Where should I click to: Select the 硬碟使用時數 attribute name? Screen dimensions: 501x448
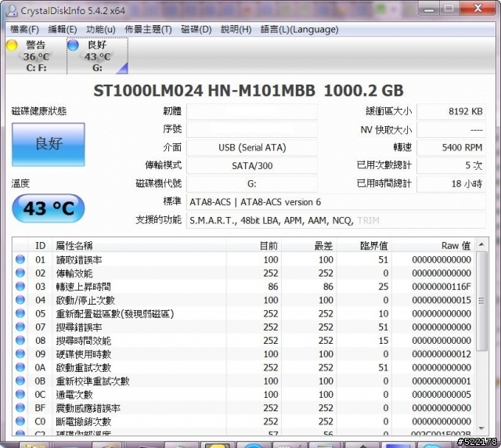pyautogui.click(x=84, y=354)
